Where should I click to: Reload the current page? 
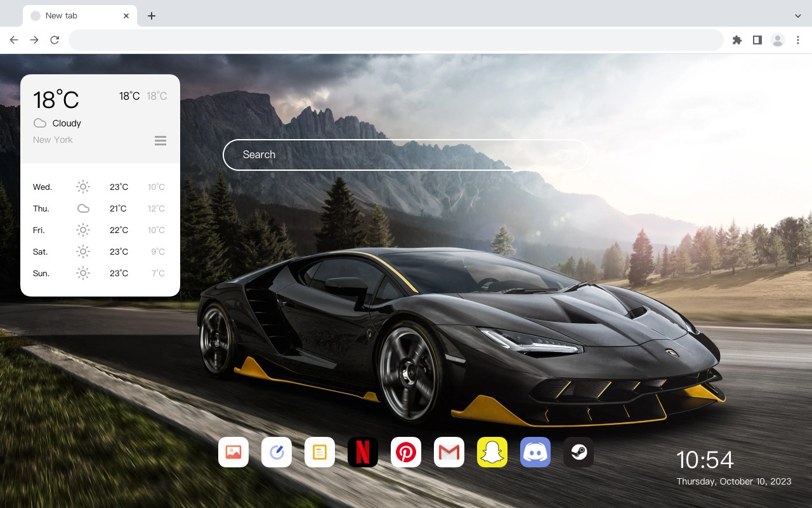55,40
